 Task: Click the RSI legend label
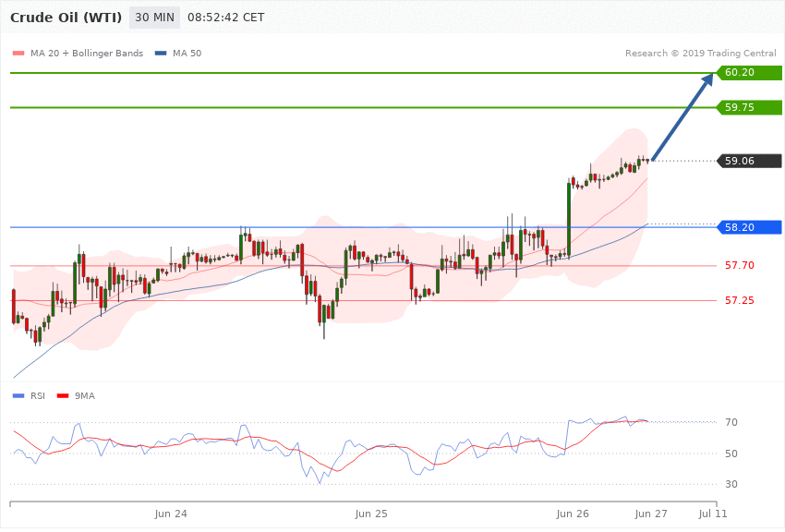point(38,396)
